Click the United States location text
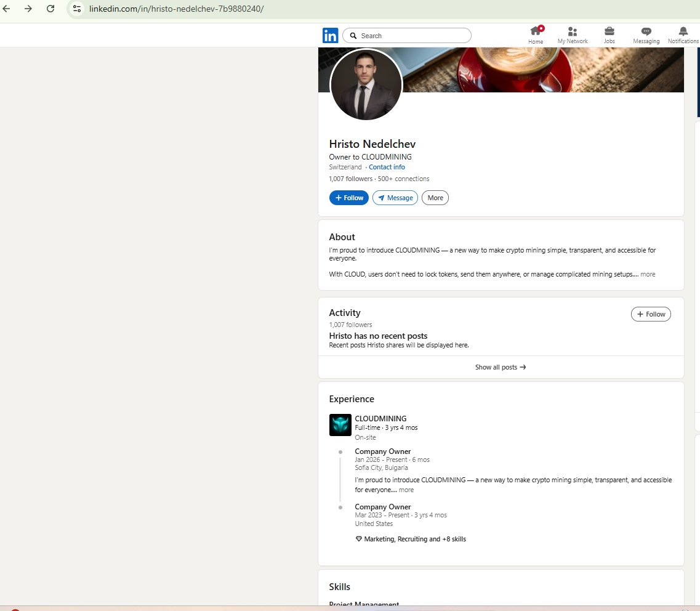The height and width of the screenshot is (611, 700). point(374,524)
